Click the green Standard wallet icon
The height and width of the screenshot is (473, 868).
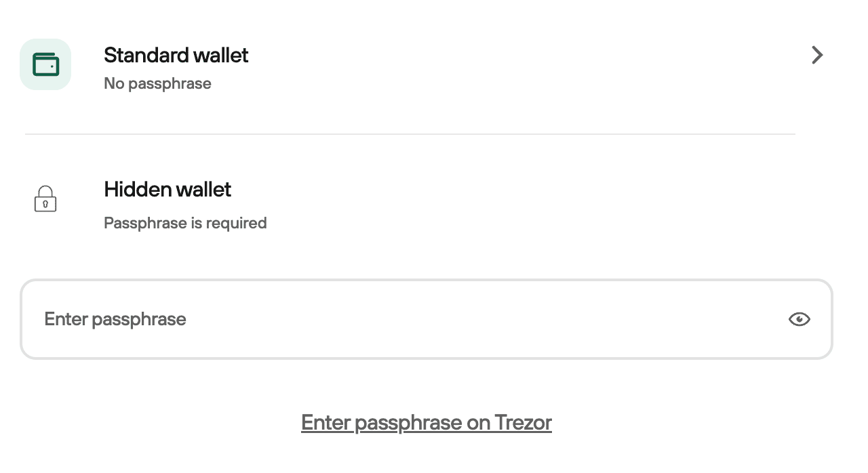pos(45,64)
